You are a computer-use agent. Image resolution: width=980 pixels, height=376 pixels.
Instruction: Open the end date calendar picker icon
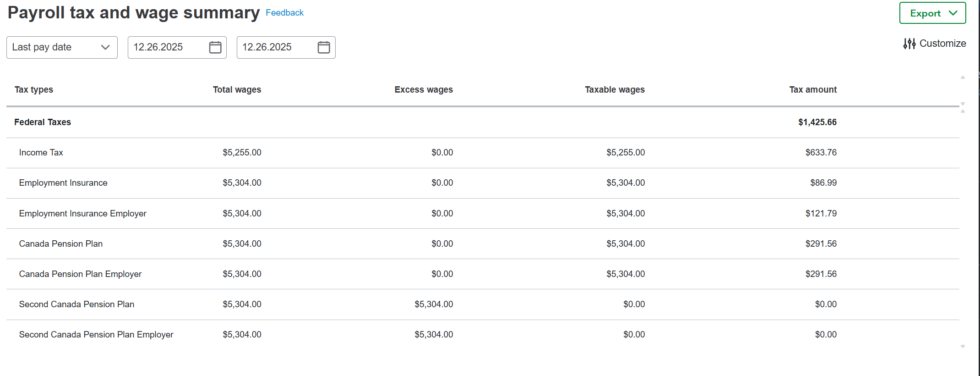click(324, 47)
